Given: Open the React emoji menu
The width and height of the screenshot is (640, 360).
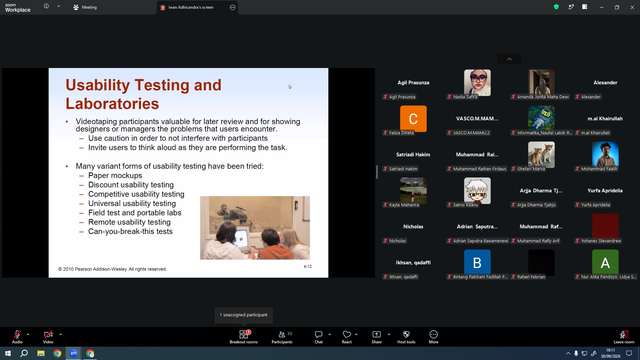Looking at the screenshot, I should click(x=347, y=337).
